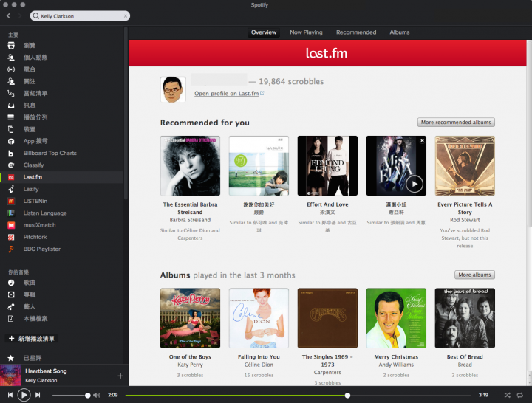532x403 pixels.
Task: Click the Heartbeat Song now-playing artwork
Action: (10, 375)
